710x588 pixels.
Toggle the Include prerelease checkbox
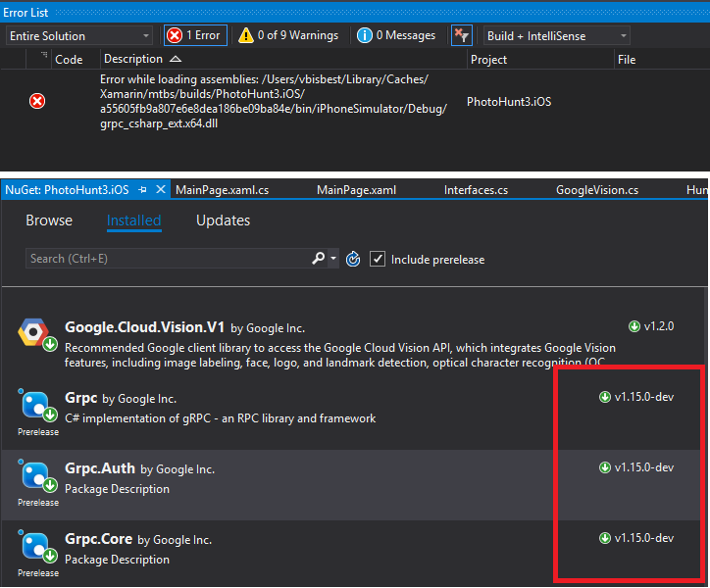click(x=378, y=259)
